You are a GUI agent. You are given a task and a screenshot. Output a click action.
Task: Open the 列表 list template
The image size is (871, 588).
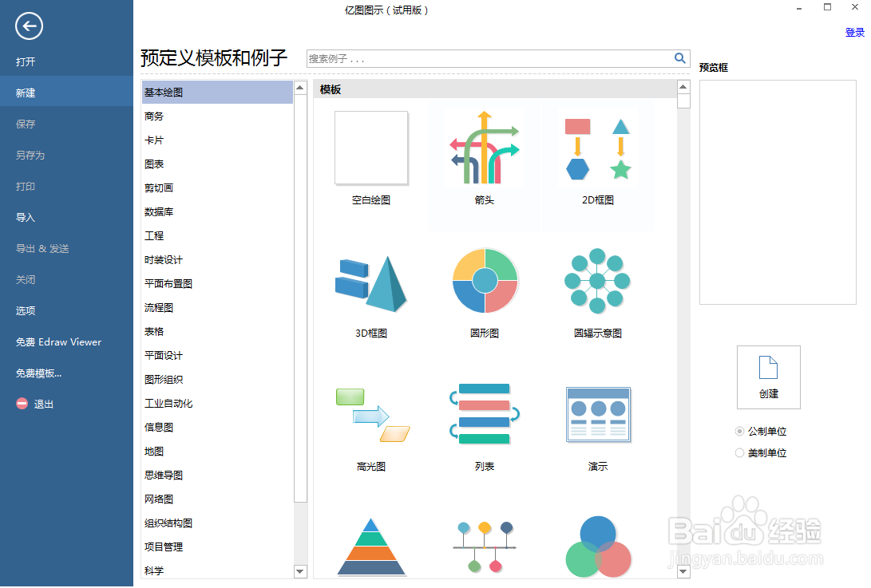coord(484,414)
